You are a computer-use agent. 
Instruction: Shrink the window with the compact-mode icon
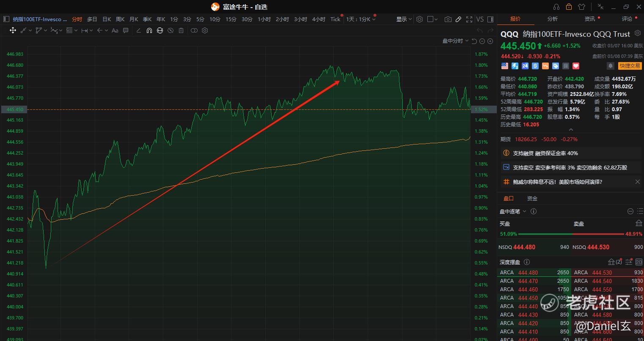pos(601,7)
